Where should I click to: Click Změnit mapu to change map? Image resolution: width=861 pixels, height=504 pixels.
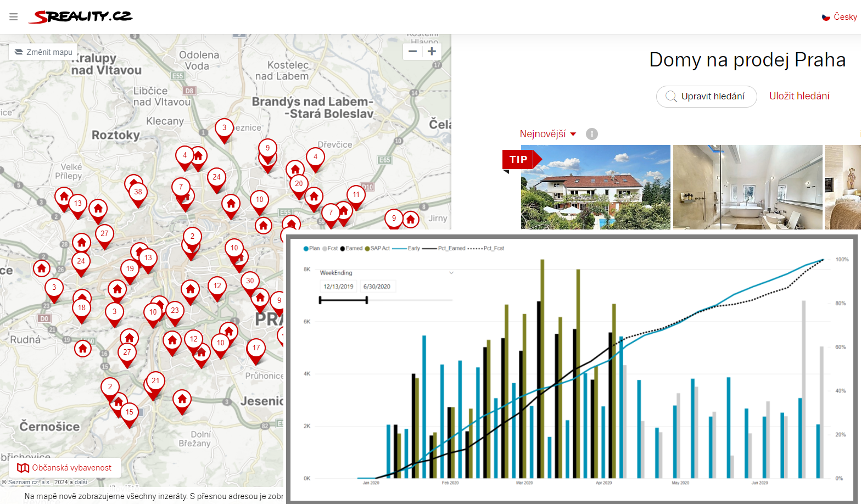point(43,52)
